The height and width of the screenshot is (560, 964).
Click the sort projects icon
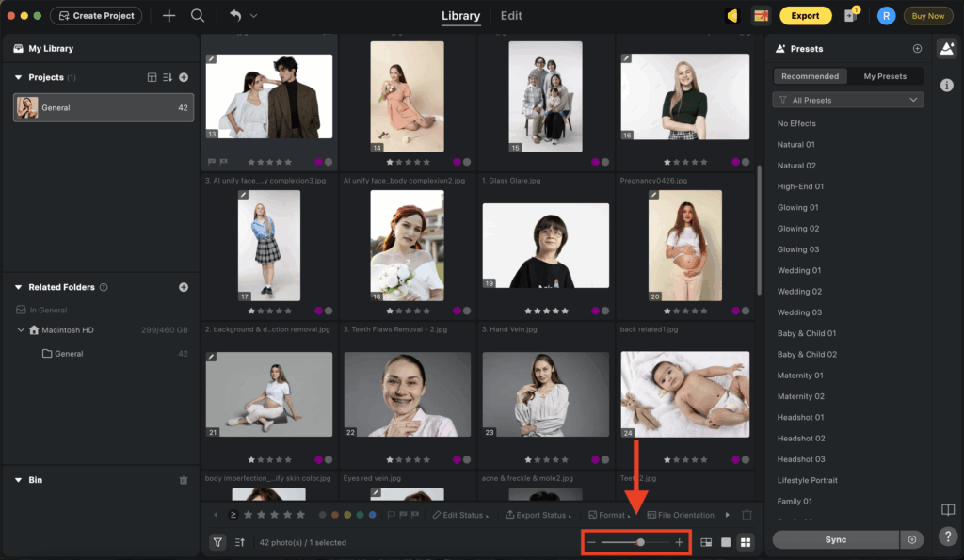coord(168,77)
